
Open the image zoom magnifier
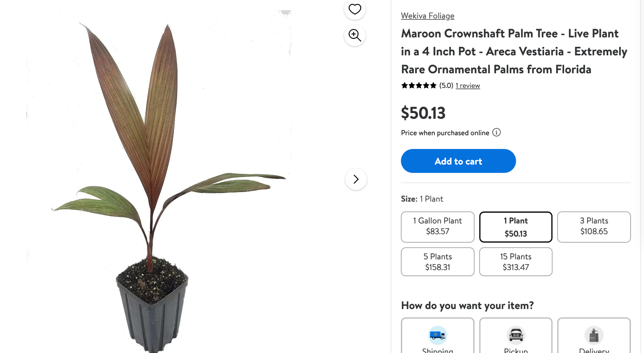point(355,35)
